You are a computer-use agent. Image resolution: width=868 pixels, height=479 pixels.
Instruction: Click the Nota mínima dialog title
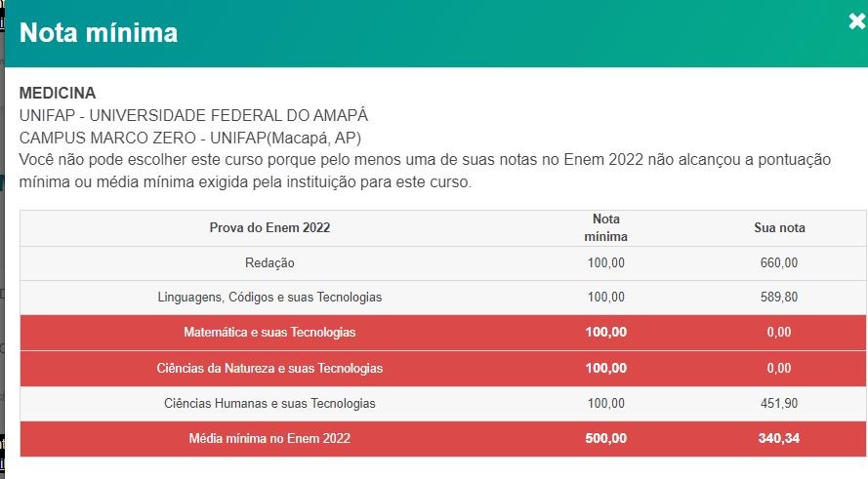[99, 33]
